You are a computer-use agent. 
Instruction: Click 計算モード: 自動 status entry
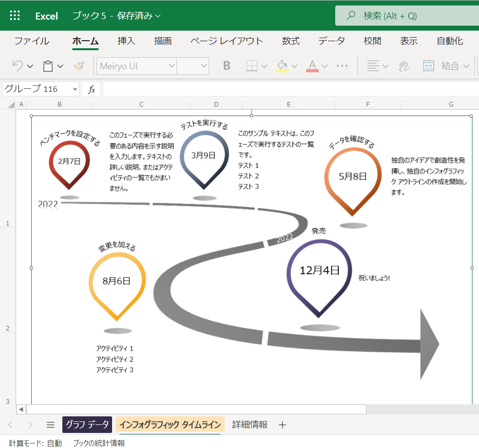[x=36, y=443]
